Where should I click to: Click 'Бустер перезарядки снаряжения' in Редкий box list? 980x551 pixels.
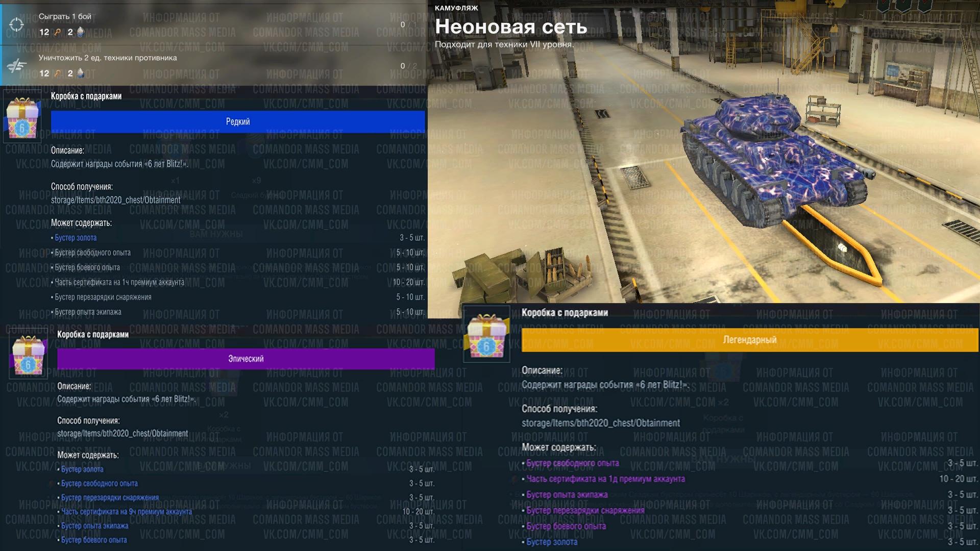click(x=103, y=297)
